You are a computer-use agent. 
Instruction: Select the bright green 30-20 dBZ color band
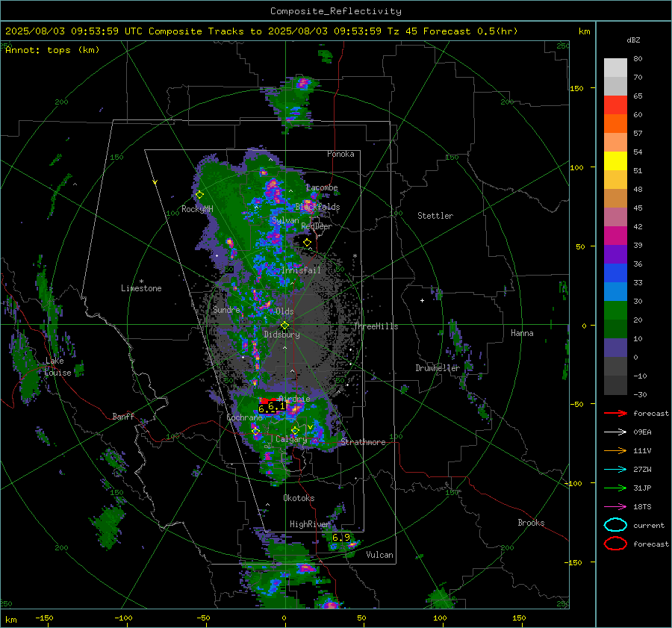tap(615, 311)
